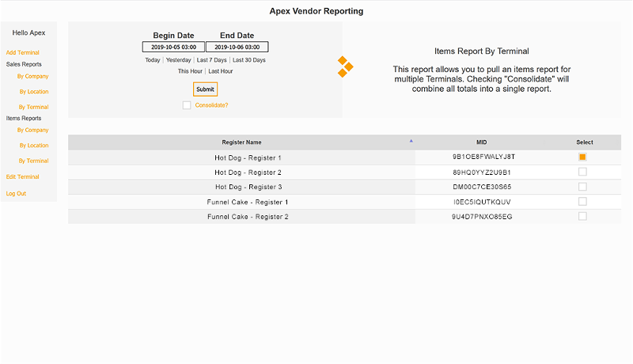Viewport: 633px width, 364px height.
Task: Choose the Last 7 Days shortcut
Action: (x=211, y=60)
